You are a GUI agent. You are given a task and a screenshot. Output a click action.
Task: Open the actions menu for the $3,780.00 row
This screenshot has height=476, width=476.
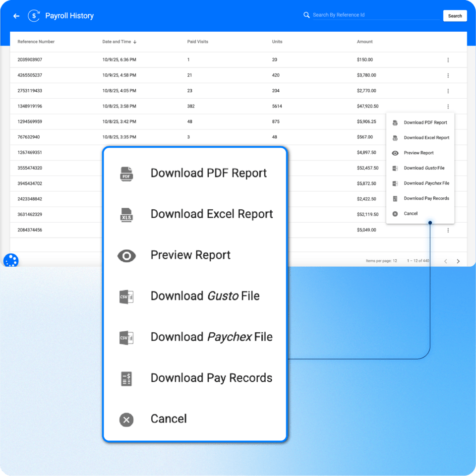click(x=448, y=75)
